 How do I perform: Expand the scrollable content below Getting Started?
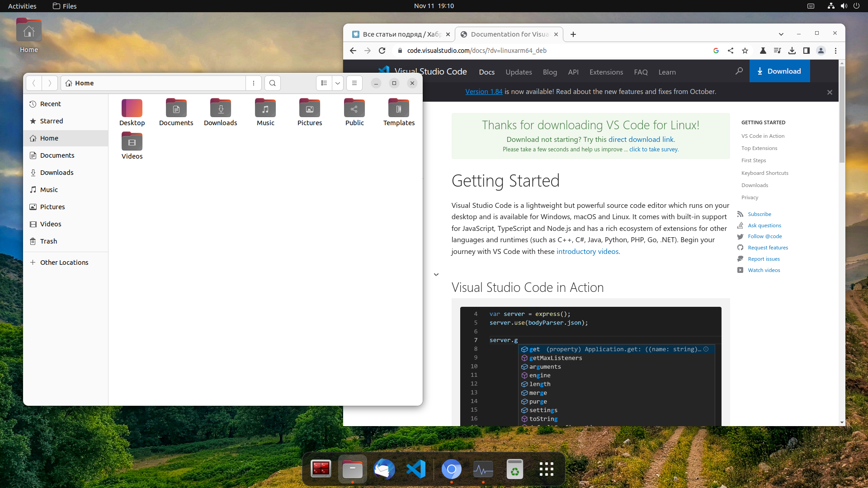click(436, 274)
